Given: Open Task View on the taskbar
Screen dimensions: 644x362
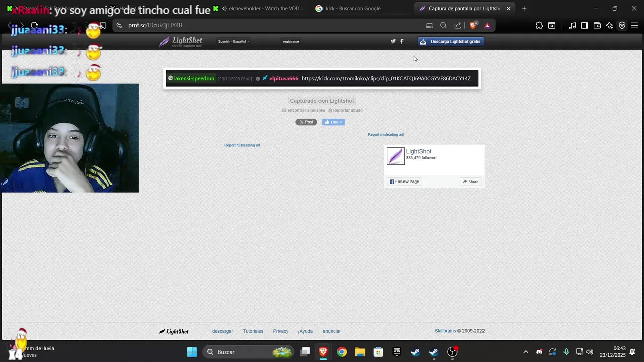Looking at the screenshot, I should coord(305,352).
